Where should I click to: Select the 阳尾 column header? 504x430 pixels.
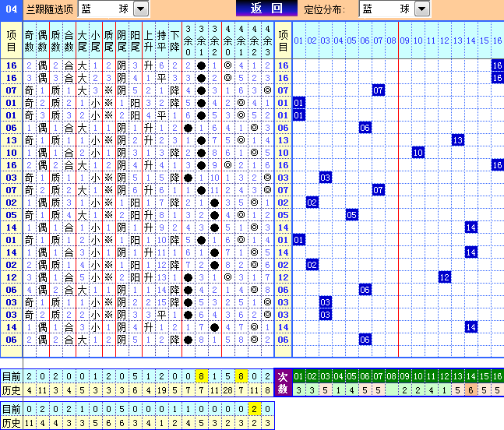pos(135,41)
